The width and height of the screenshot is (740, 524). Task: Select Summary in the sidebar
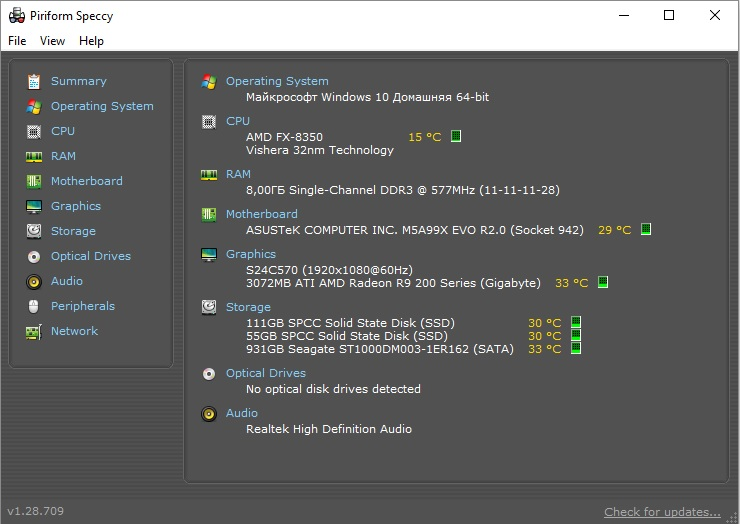[78, 81]
